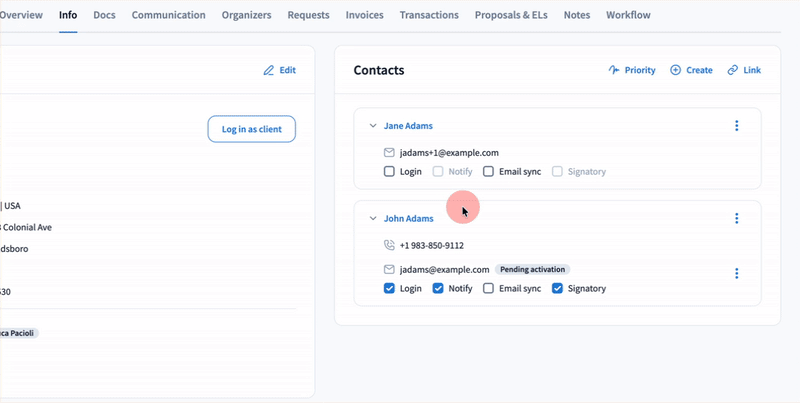
Task: Enable Email sync for Jane Adams
Action: 488,172
